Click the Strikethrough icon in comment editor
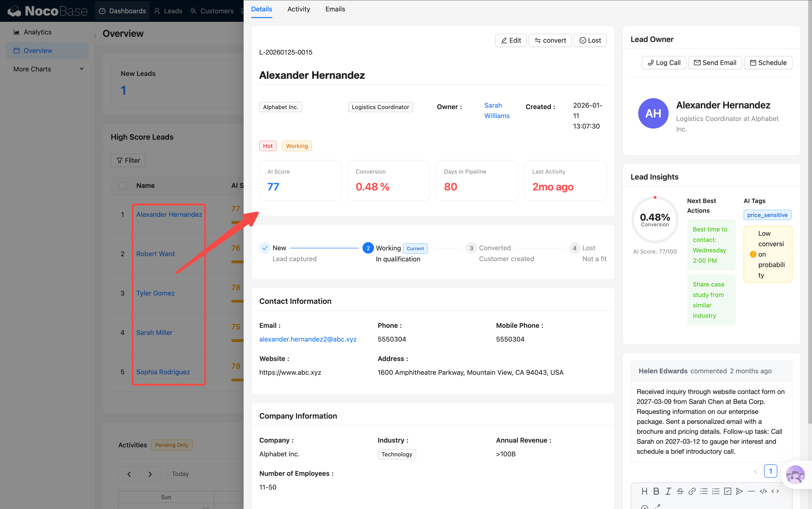The image size is (812, 509). click(680, 491)
